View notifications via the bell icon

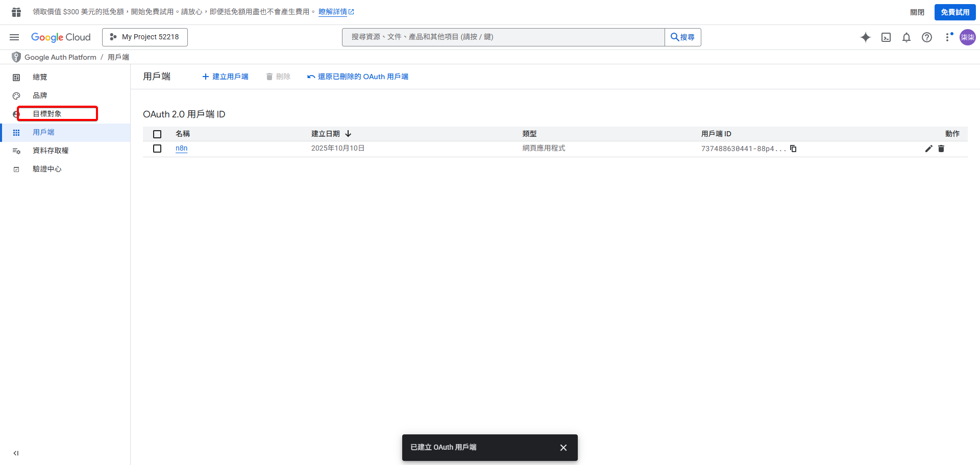point(906,37)
